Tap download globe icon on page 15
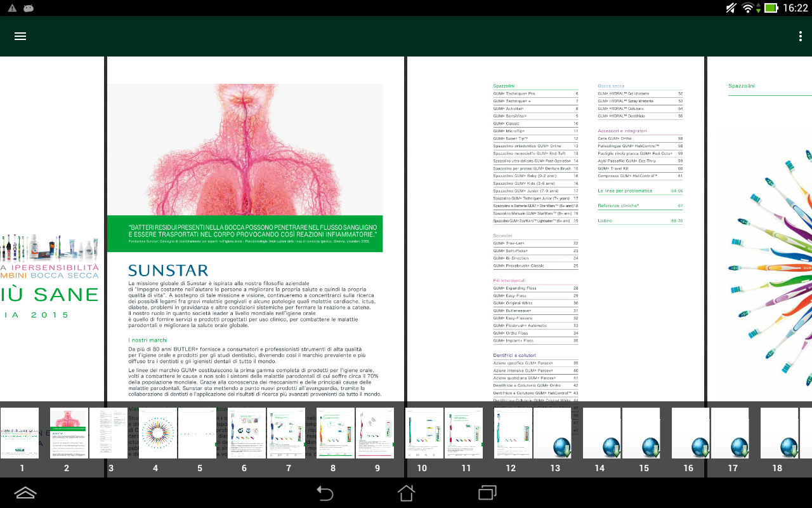This screenshot has height=508, width=812. tap(652, 447)
